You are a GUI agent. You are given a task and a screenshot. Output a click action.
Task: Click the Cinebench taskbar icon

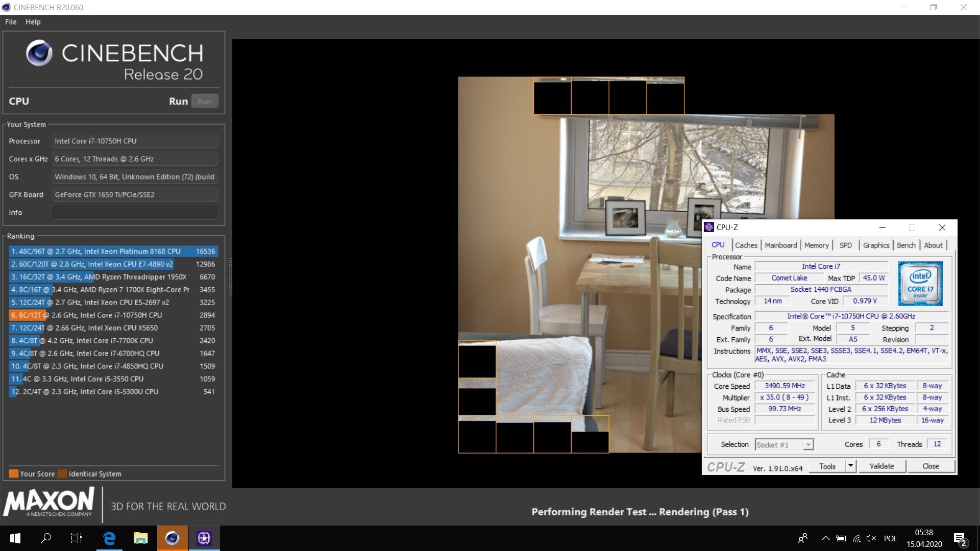click(173, 538)
